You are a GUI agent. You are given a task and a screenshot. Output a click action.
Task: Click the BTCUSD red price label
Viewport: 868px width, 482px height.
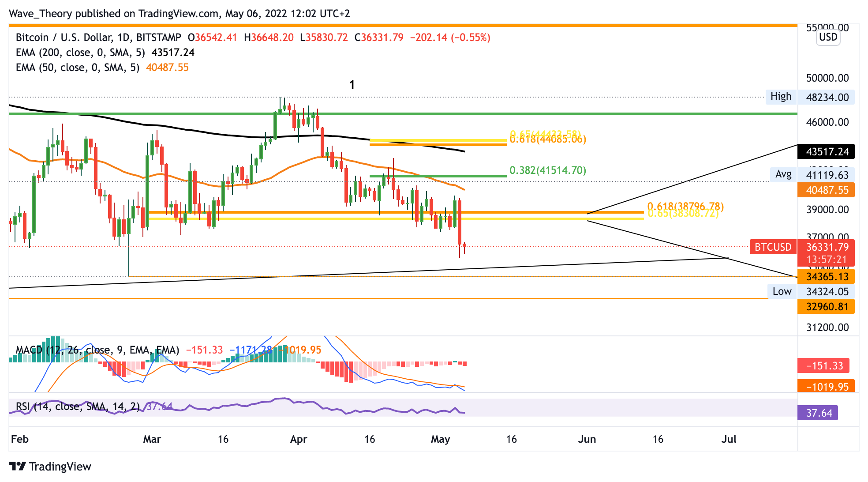[773, 247]
